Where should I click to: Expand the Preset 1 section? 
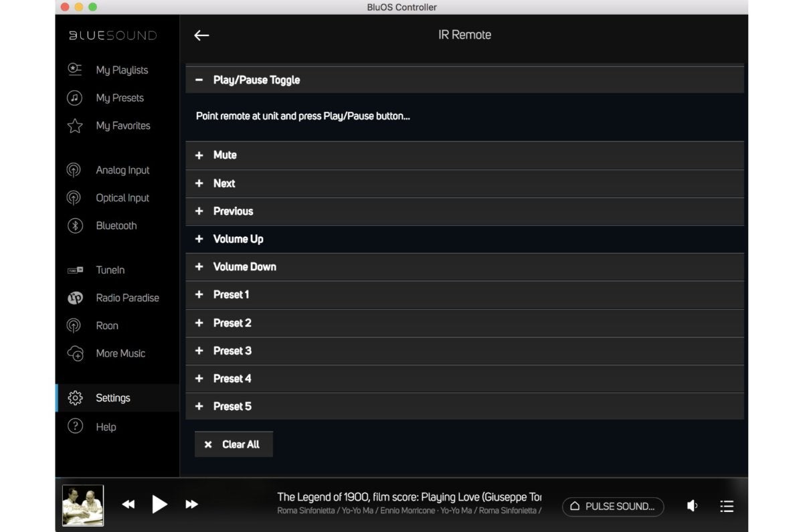click(x=464, y=294)
